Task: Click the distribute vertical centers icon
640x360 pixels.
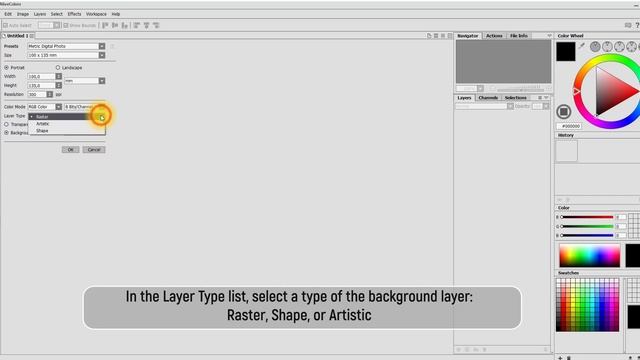Action: (x=147, y=25)
